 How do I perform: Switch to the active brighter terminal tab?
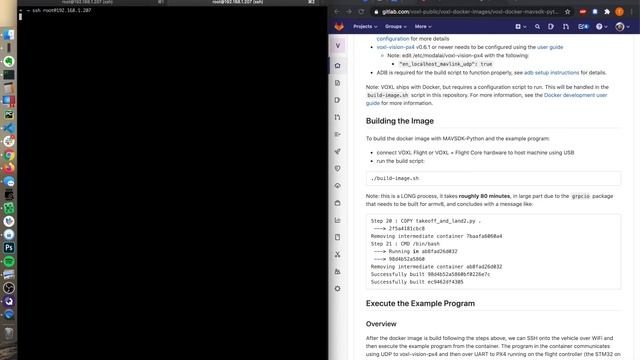click(x=237, y=2)
